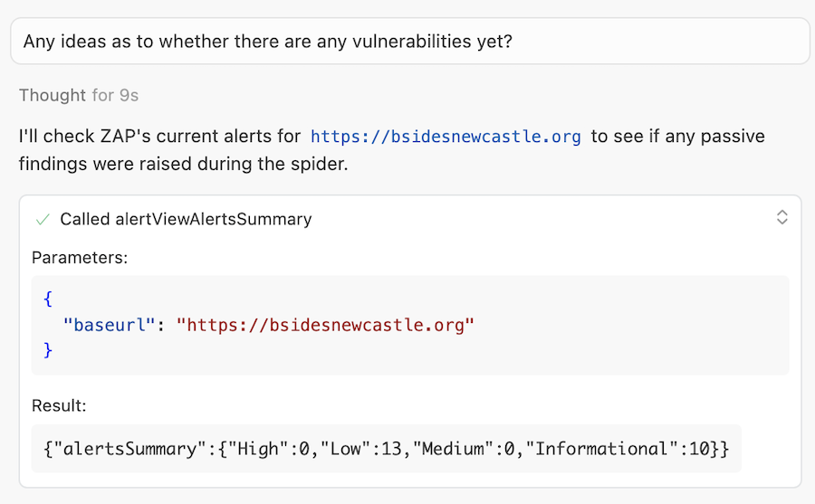Click the "I'll check ZAP's current alerts" text
Viewport: 815px width, 504px height.
click(159, 137)
